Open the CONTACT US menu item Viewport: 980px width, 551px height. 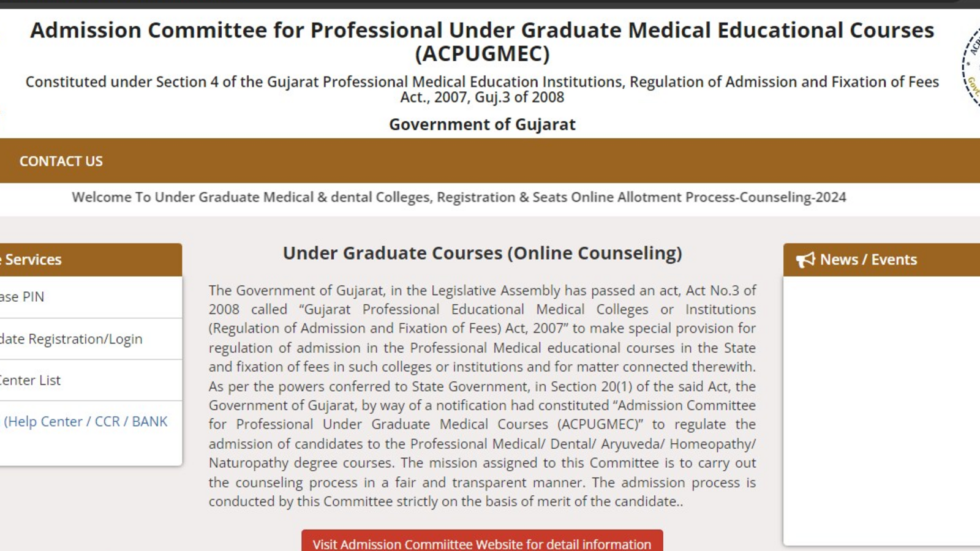tap(61, 161)
